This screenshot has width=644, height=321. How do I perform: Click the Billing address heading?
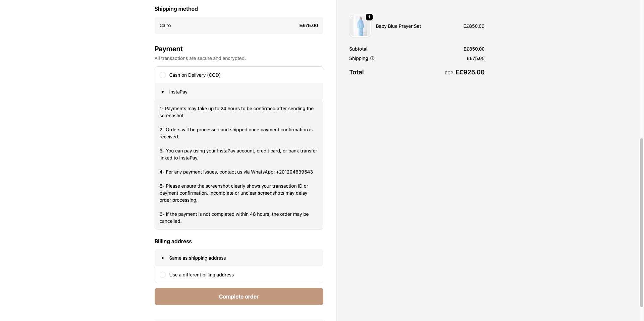(173, 241)
